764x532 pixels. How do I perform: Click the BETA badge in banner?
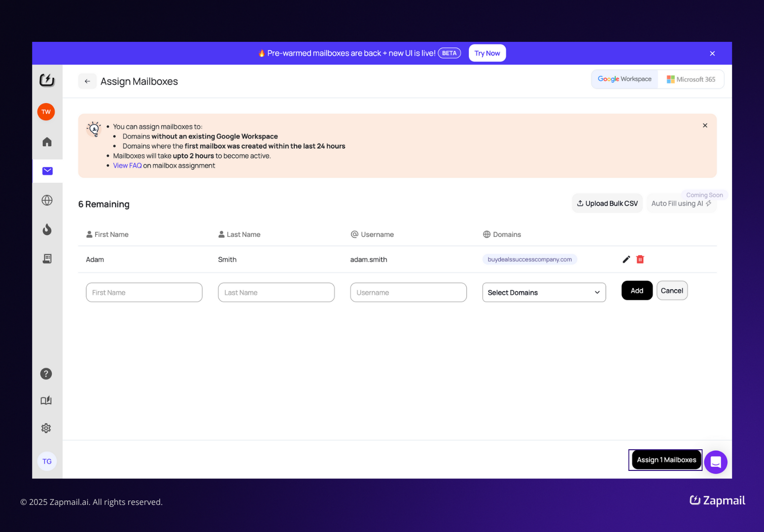(x=449, y=53)
